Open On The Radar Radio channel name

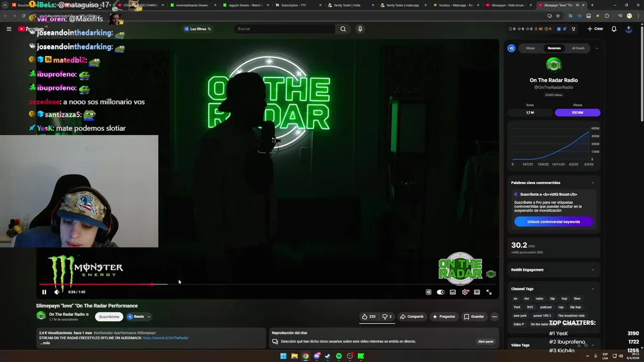click(x=67, y=314)
